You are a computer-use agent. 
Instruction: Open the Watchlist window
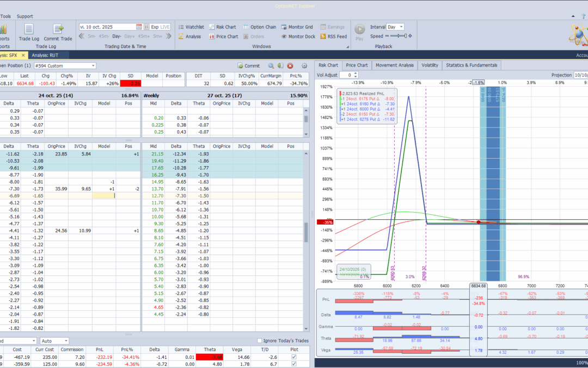pyautogui.click(x=191, y=27)
